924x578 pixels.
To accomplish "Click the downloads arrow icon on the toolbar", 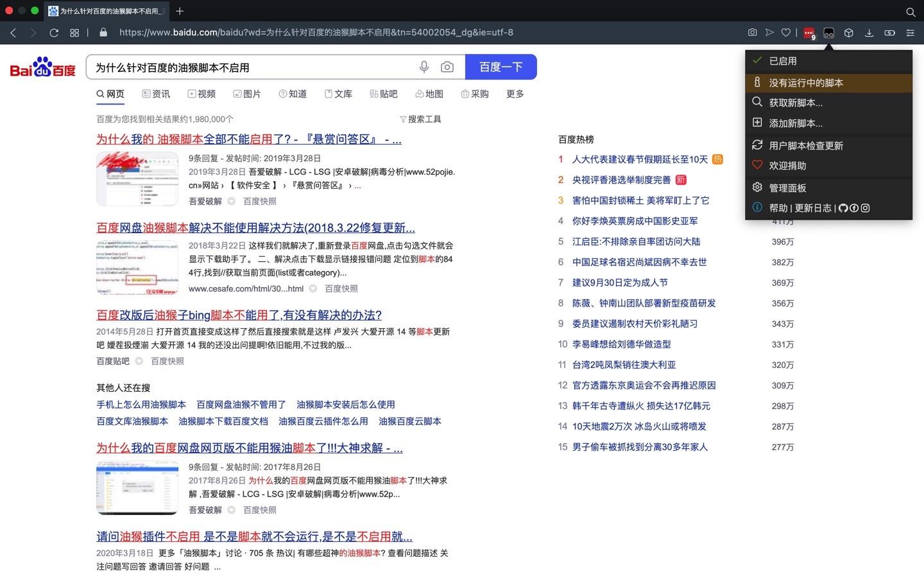I will click(x=869, y=33).
